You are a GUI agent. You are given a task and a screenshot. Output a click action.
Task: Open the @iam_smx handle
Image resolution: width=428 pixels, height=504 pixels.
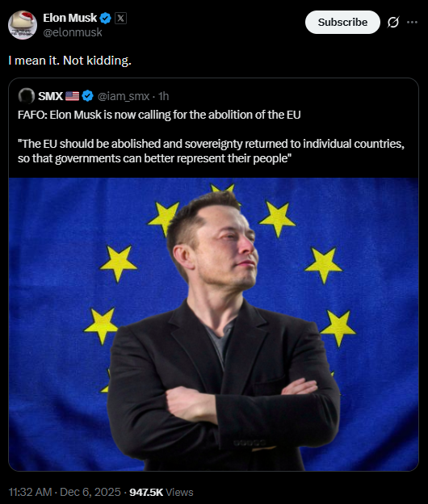[123, 96]
